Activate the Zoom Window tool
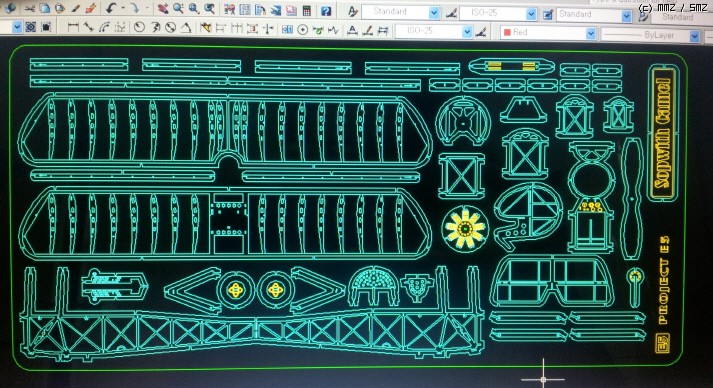 coord(194,8)
